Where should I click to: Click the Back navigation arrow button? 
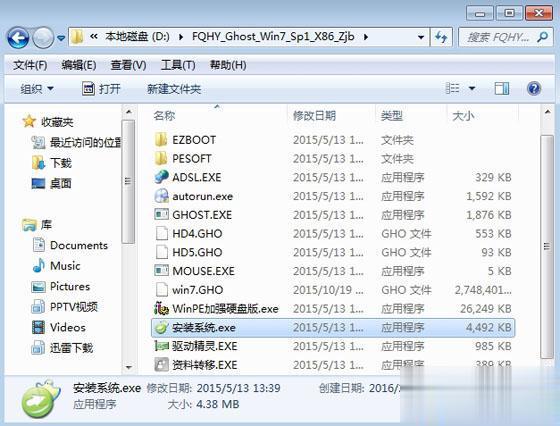click(18, 37)
